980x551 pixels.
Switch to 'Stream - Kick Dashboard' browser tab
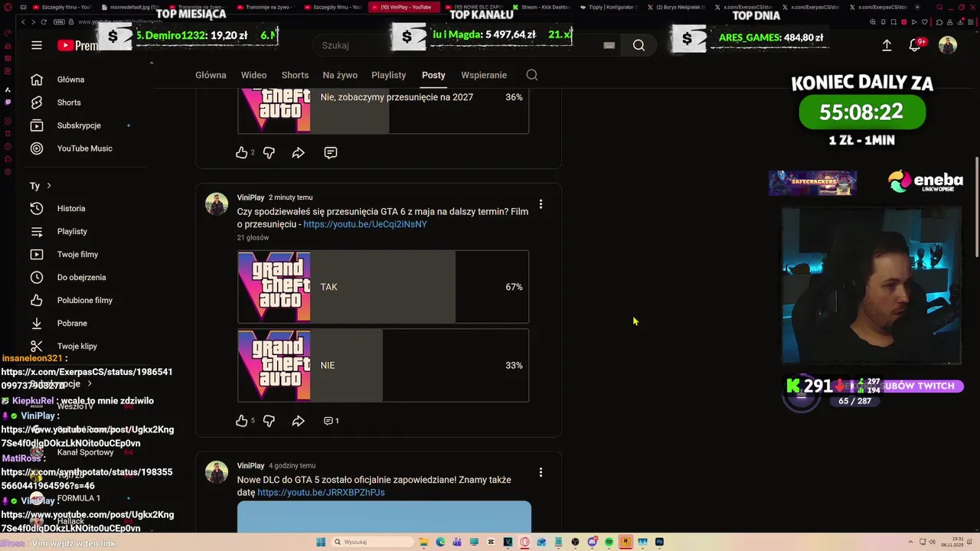coord(541,7)
